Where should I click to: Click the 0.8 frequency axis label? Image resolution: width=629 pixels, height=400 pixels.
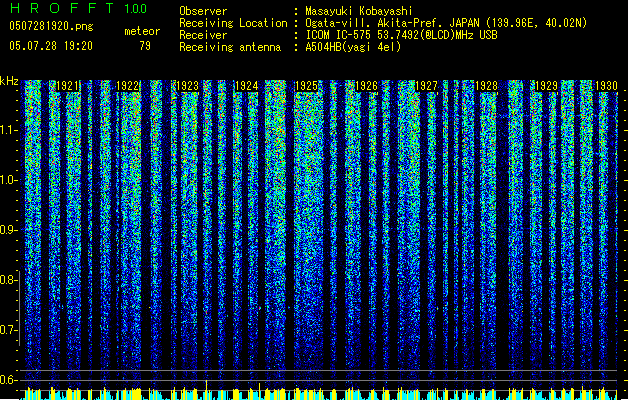pos(8,280)
